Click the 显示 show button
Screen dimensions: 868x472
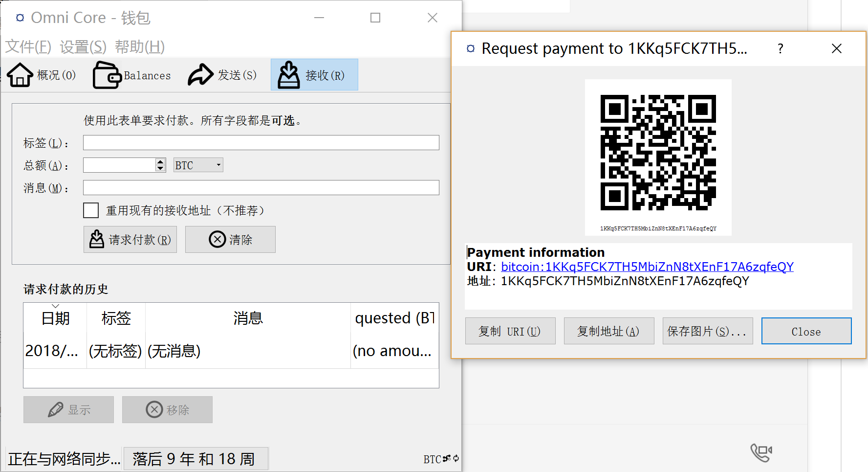pyautogui.click(x=68, y=409)
